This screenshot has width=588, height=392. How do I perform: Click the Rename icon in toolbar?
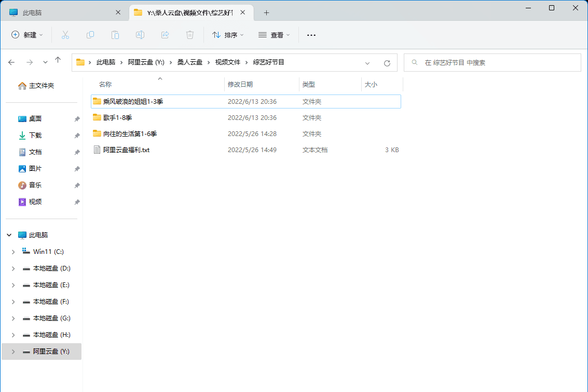[x=140, y=35]
